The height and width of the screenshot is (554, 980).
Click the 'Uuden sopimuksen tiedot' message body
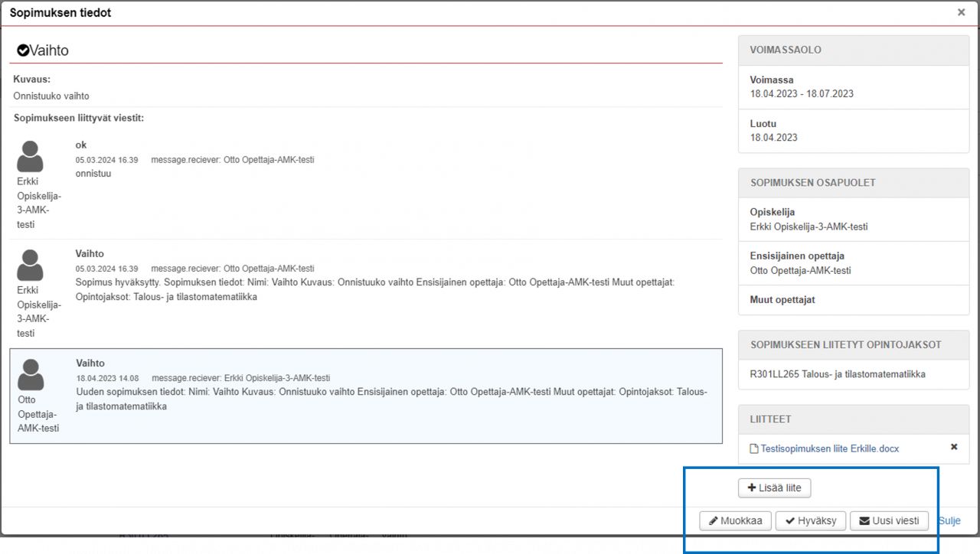click(391, 399)
